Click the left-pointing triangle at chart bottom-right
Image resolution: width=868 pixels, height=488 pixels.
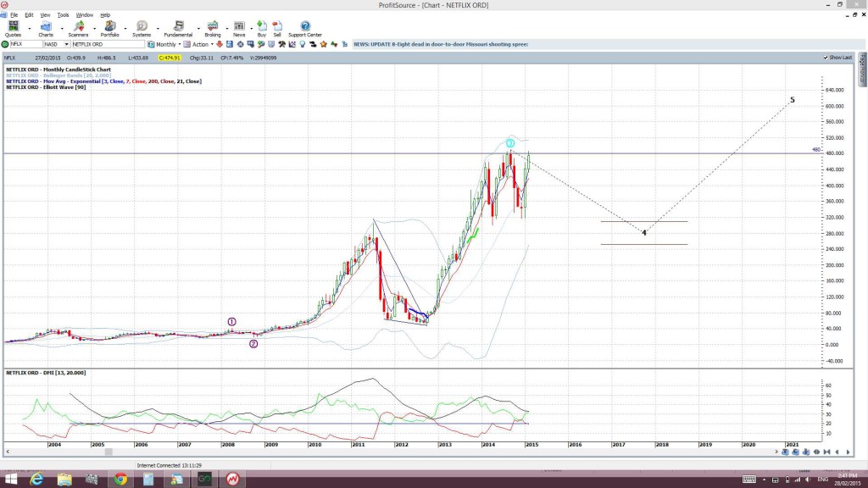837,452
